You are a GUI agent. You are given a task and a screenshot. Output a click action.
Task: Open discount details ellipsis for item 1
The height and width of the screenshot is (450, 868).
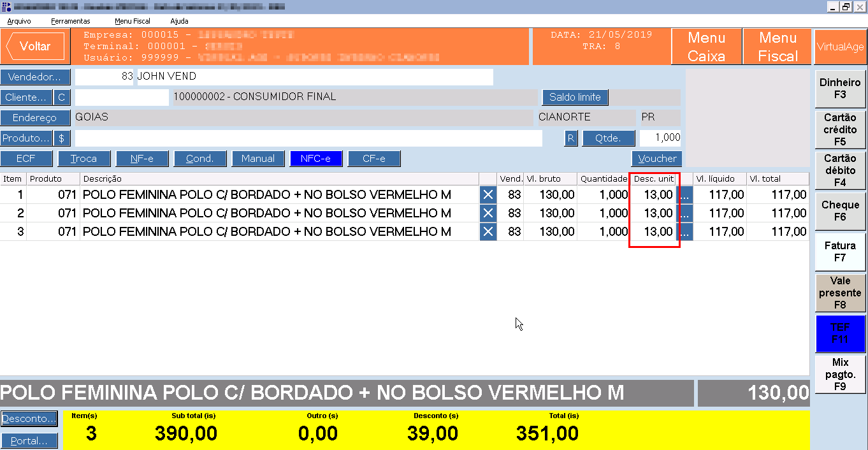tap(684, 195)
